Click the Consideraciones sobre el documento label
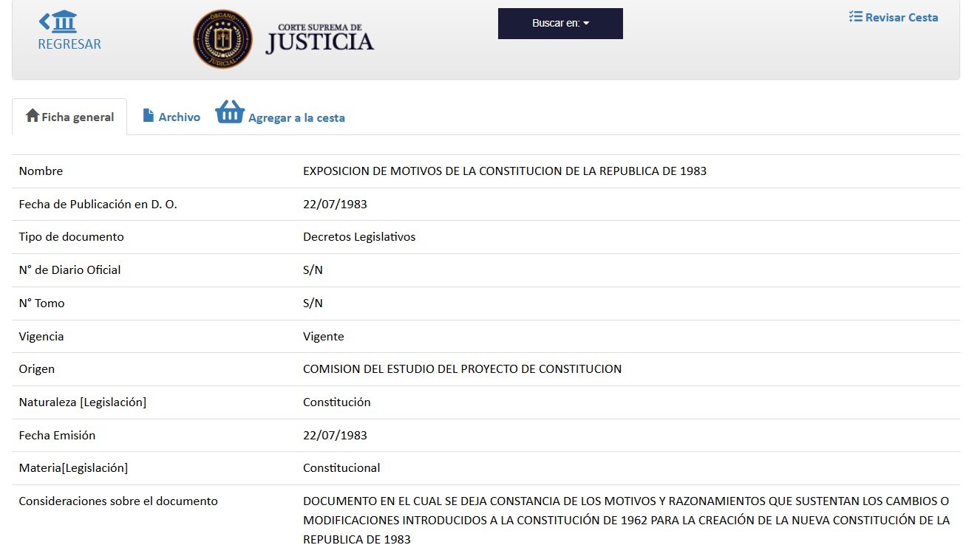The height and width of the screenshot is (559, 980). 118,501
